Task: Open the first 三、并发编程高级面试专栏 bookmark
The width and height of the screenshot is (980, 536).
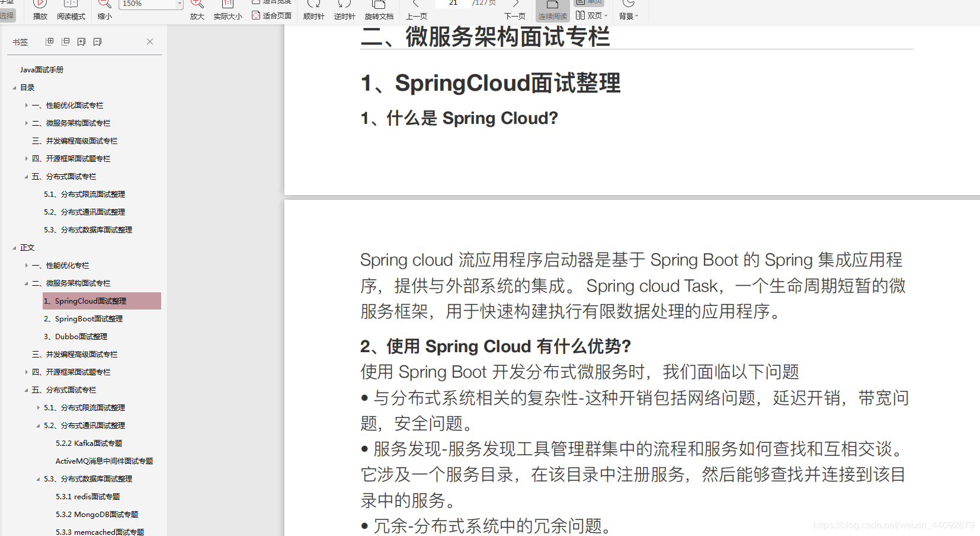Action: coord(75,141)
